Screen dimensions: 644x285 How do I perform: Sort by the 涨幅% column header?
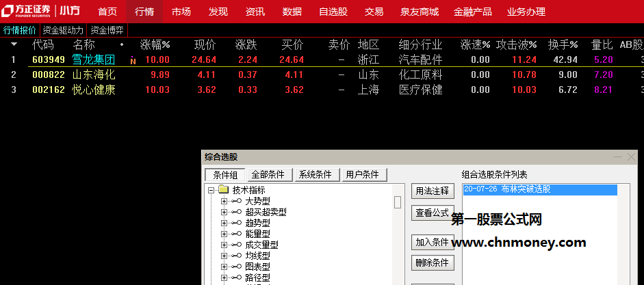[x=155, y=44]
